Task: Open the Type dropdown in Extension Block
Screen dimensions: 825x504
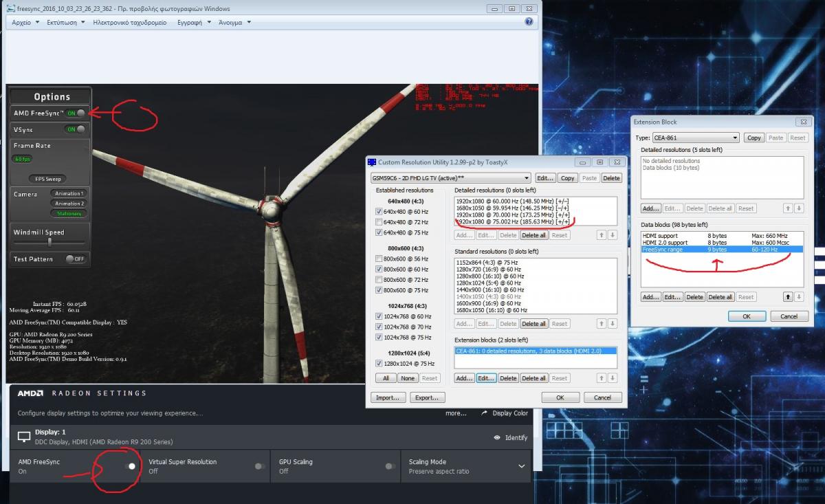Action: tap(696, 138)
